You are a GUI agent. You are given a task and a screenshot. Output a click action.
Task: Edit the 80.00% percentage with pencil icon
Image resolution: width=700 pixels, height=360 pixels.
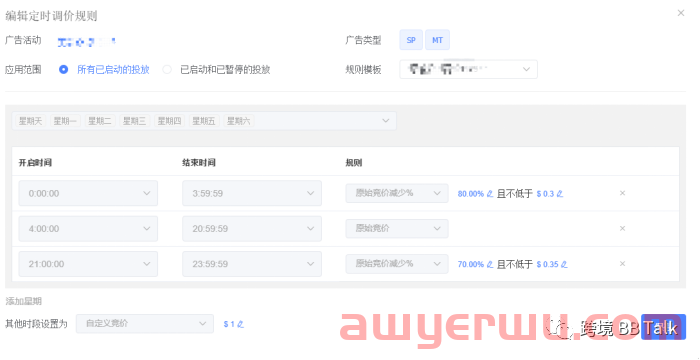click(x=490, y=194)
